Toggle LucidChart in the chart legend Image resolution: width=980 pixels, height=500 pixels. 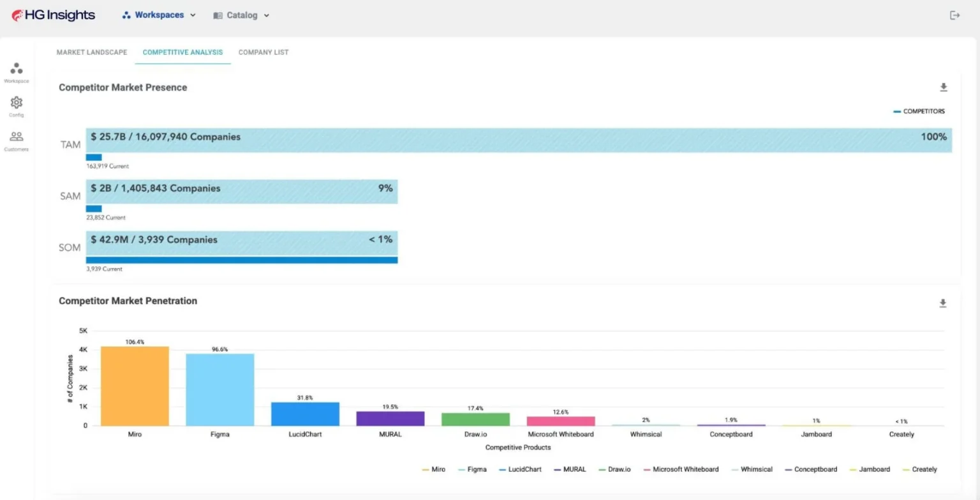coord(520,469)
